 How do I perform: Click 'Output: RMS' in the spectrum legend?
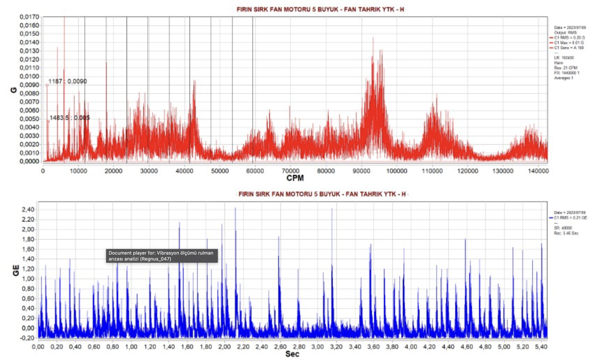click(x=566, y=33)
